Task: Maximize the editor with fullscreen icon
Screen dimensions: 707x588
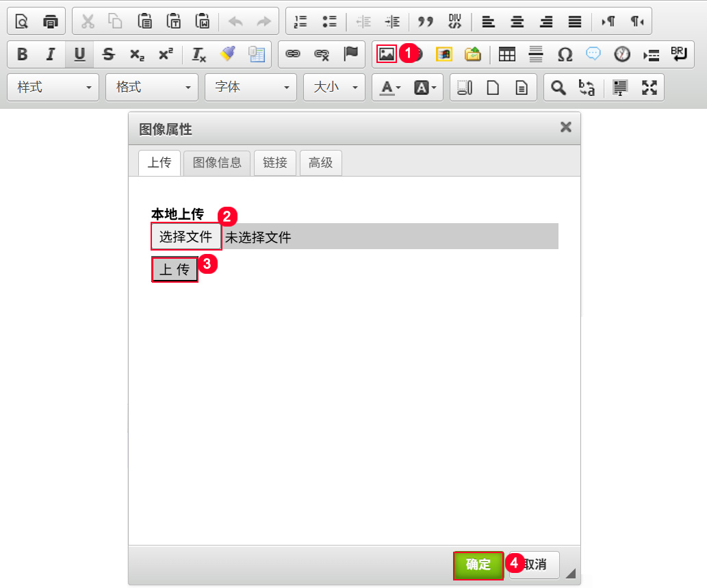Action: (x=649, y=88)
